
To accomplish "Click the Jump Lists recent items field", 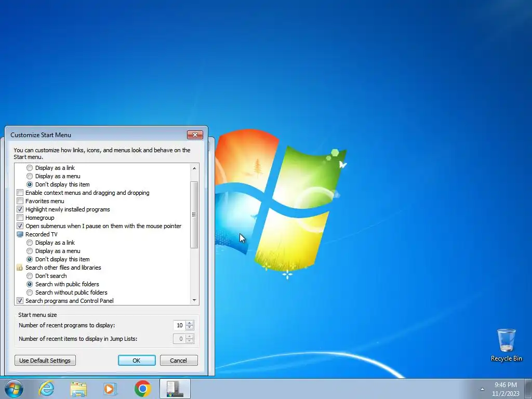I will (179, 339).
